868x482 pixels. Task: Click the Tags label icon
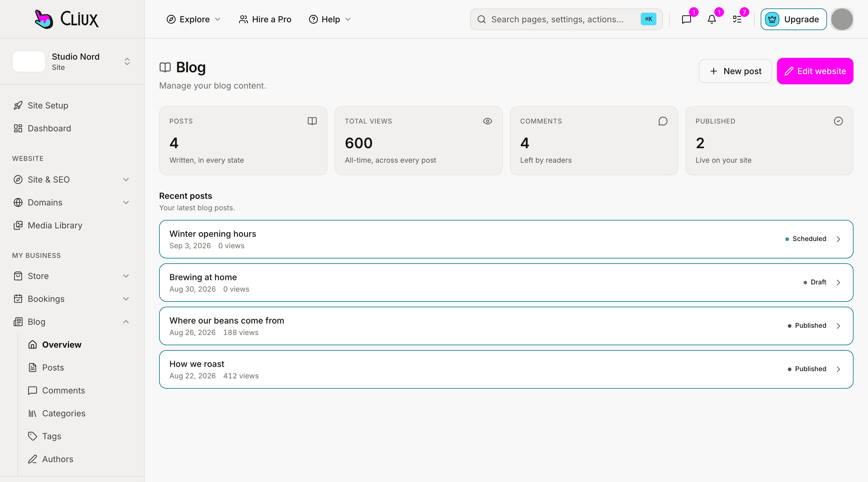(32, 436)
